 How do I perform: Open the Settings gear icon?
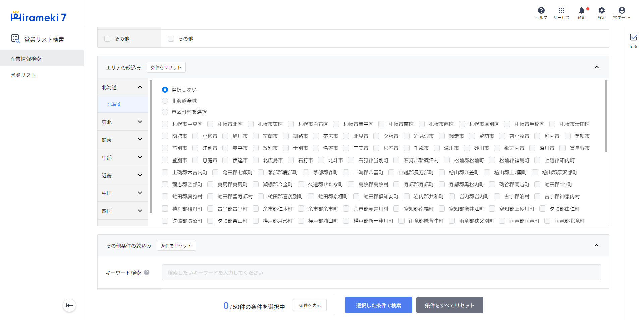(602, 10)
